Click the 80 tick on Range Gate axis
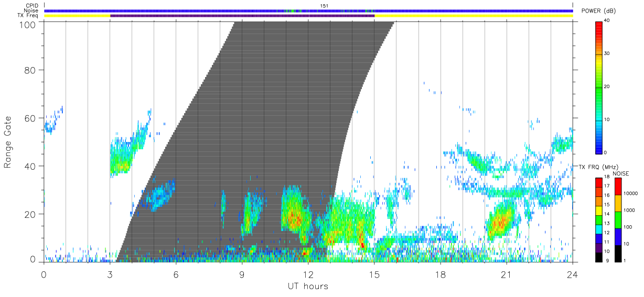The width and height of the screenshot is (644, 297). pyautogui.click(x=30, y=70)
